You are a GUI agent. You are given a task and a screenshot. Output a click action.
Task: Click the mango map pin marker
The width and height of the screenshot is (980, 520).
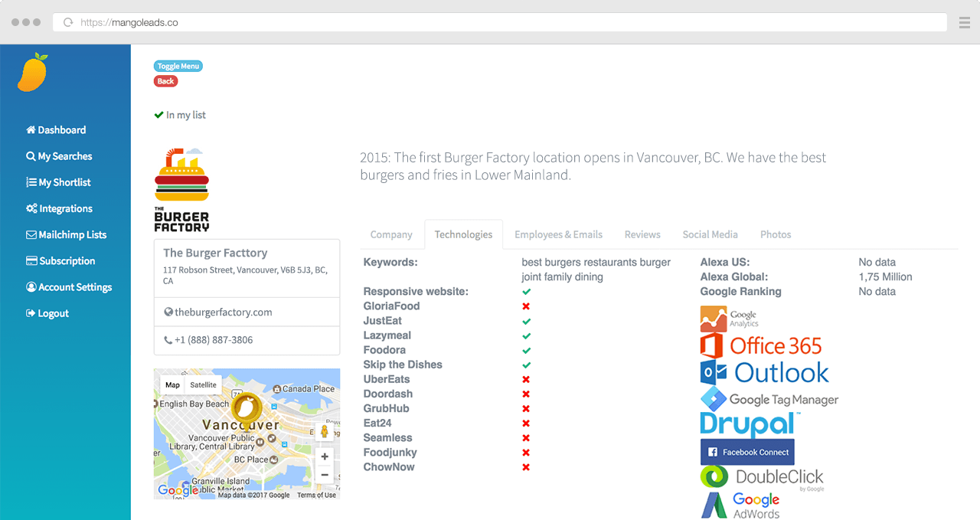tap(247, 411)
